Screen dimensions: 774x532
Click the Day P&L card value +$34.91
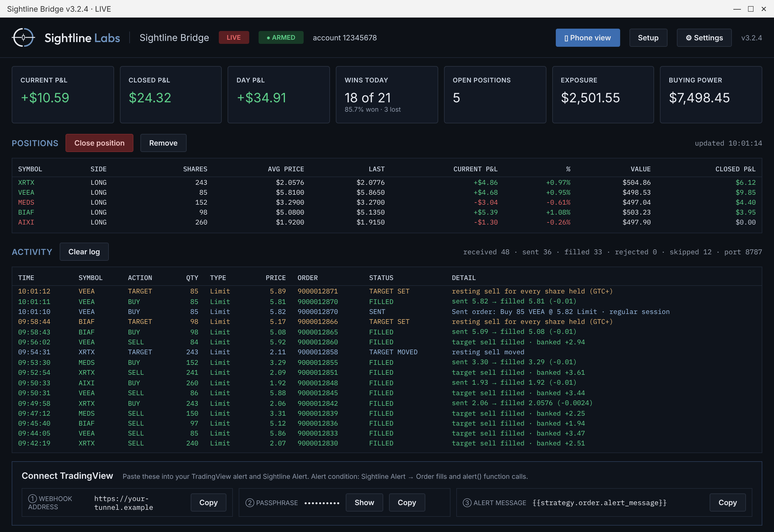pos(262,98)
